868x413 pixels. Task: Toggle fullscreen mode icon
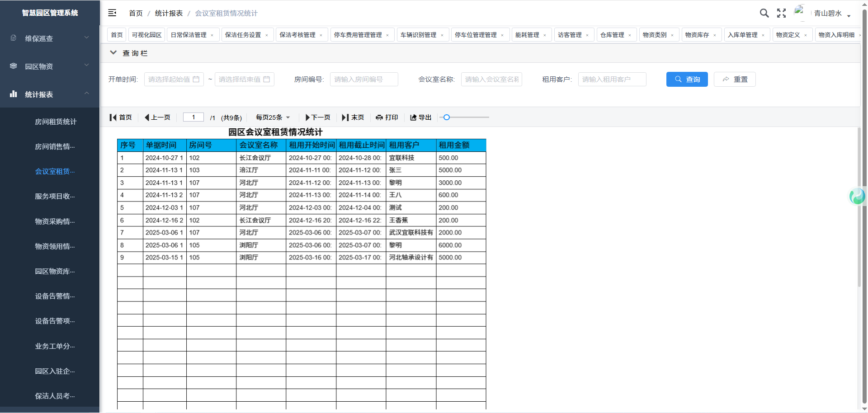pos(781,13)
